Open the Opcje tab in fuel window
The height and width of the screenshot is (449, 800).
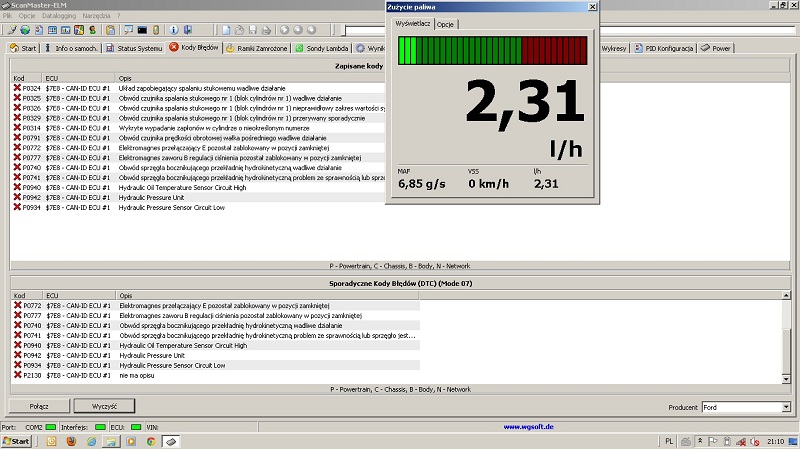click(x=446, y=22)
